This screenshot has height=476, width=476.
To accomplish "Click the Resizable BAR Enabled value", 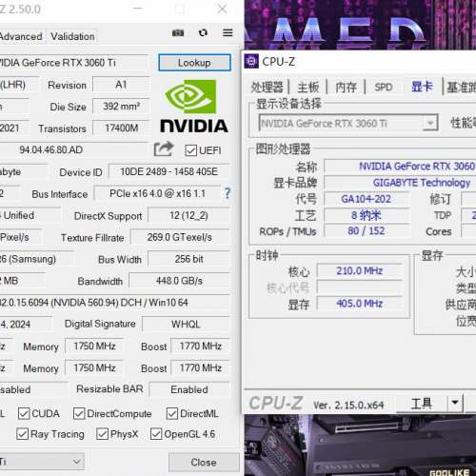I will (x=189, y=389).
